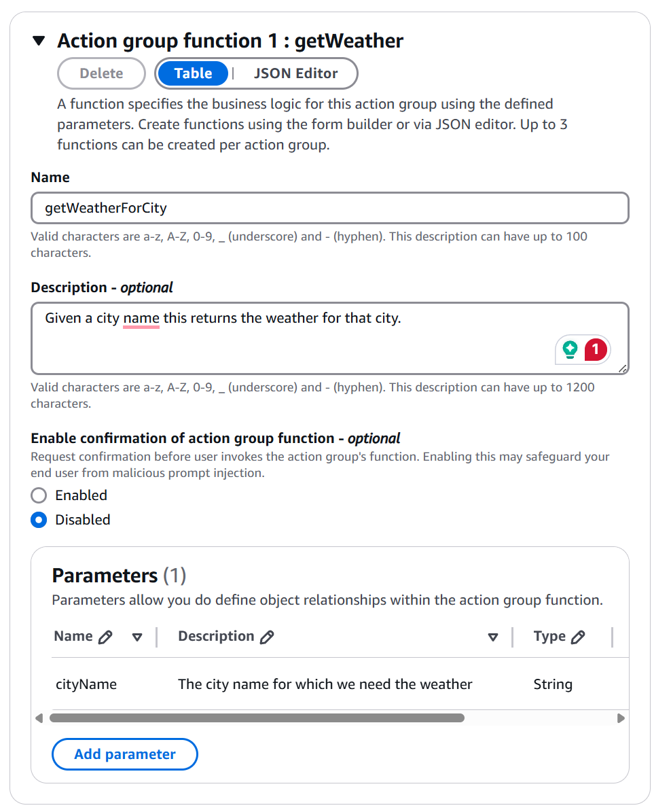671x812 pixels.
Task: Click the cityName parameter cell
Action: pyautogui.click(x=86, y=684)
